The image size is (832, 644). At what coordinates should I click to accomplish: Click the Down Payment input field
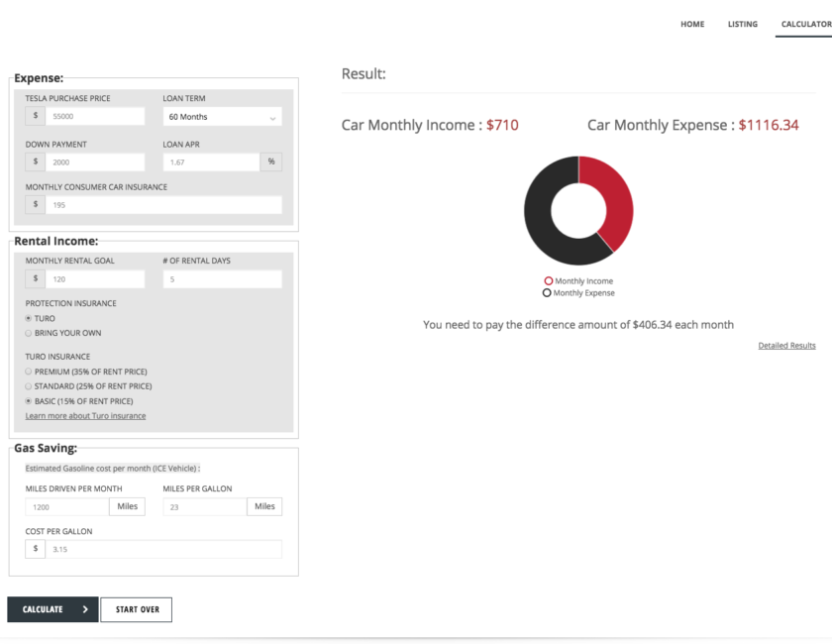95,161
